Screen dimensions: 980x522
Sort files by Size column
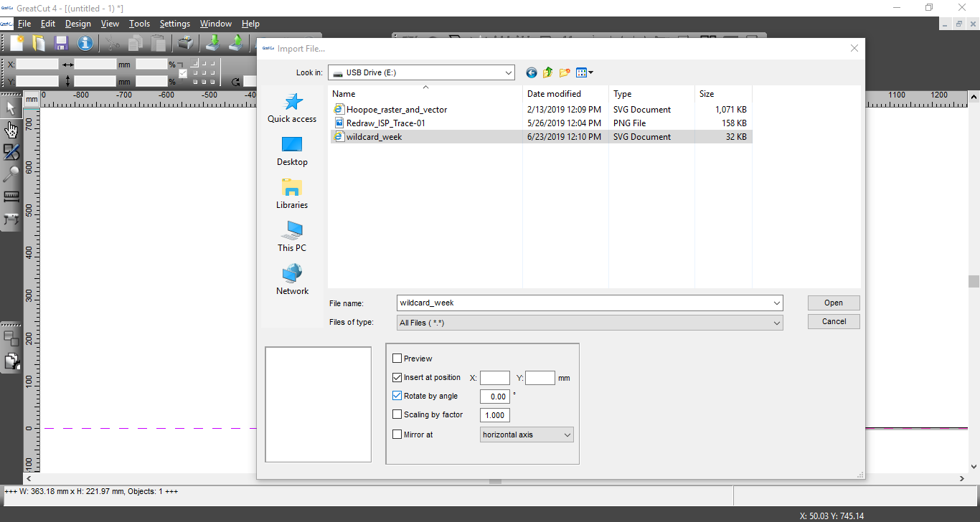tap(723, 94)
